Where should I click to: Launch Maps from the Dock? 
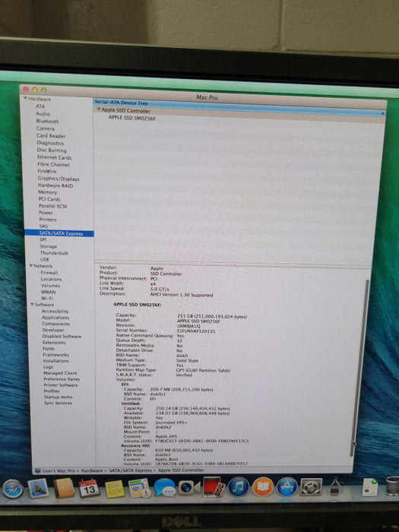click(139, 488)
